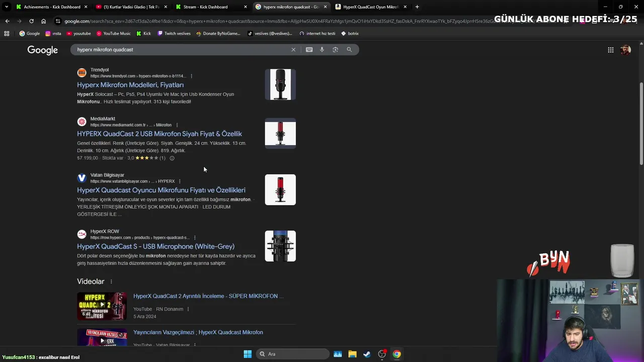The height and width of the screenshot is (362, 644).
Task: Go to Google home via the logo
Action: click(x=43, y=50)
